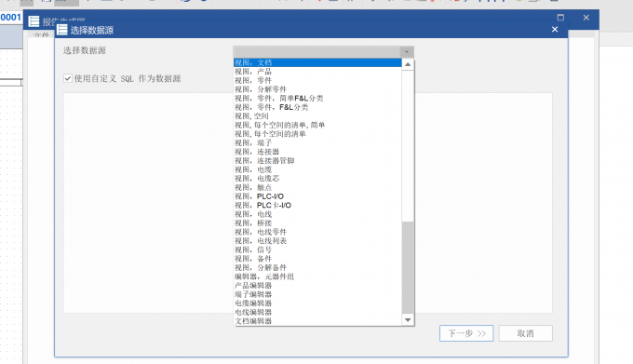Choose 视图, PLC-I/O entry
Viewport: 633px width, 364px height.
click(x=317, y=196)
